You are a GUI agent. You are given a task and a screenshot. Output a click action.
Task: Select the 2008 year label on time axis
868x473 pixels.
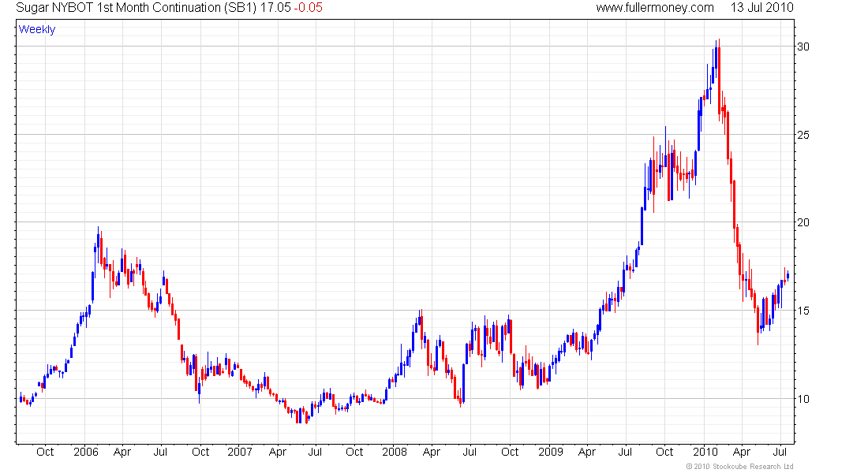[x=394, y=452]
